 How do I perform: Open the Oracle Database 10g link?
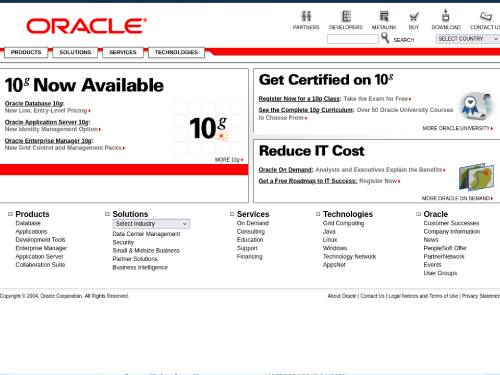[34, 104]
